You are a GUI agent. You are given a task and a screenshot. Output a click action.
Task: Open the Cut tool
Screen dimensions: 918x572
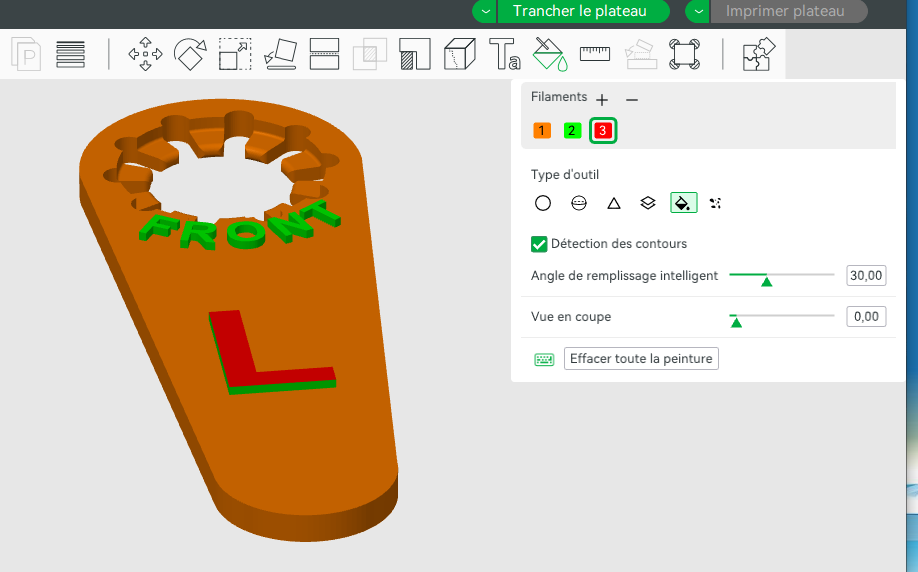pyautogui.click(x=324, y=54)
